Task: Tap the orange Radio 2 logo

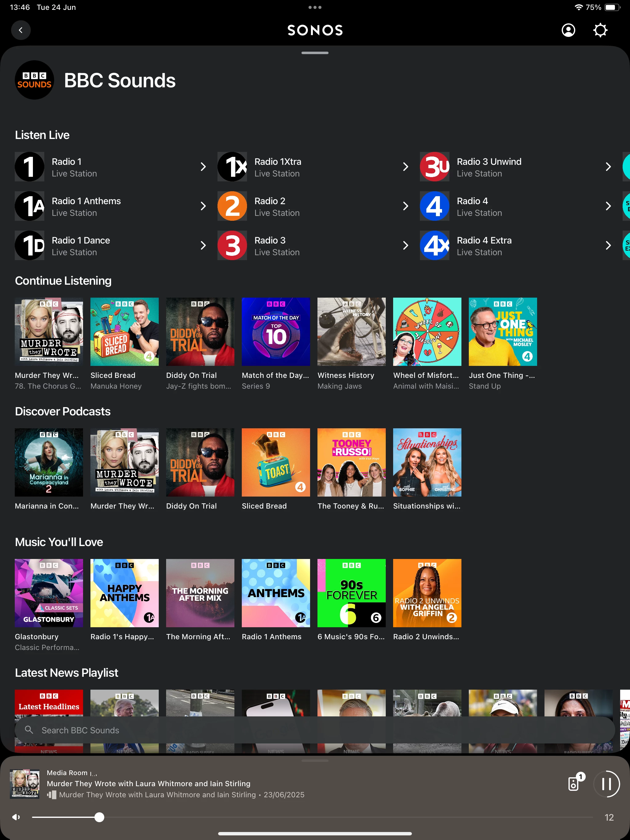Action: (x=232, y=206)
